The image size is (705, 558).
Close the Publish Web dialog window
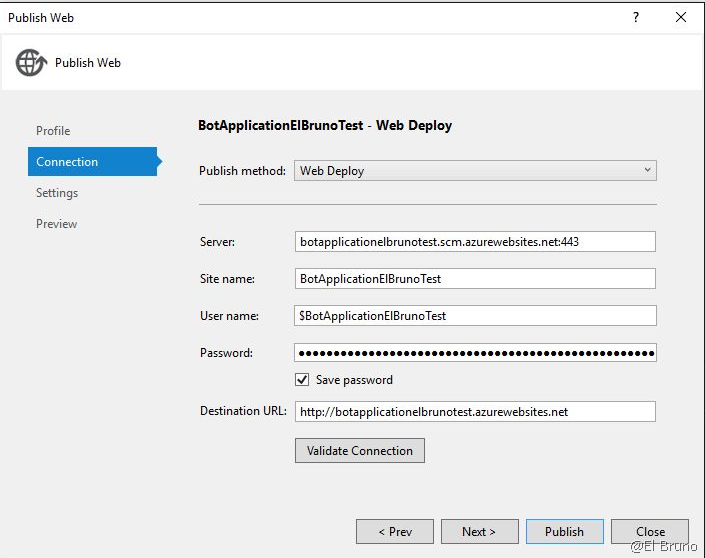pos(681,17)
